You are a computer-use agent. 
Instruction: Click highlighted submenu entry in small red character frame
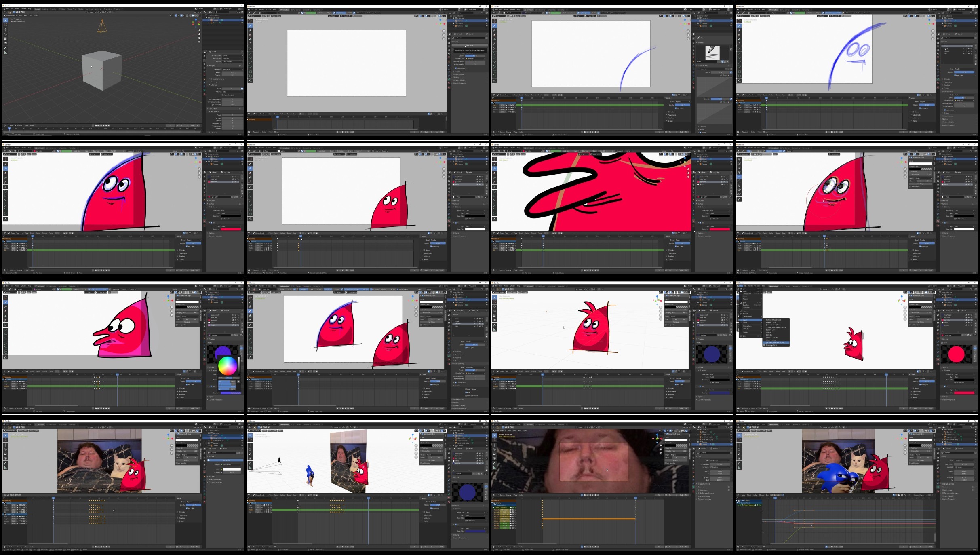pyautogui.click(x=776, y=342)
